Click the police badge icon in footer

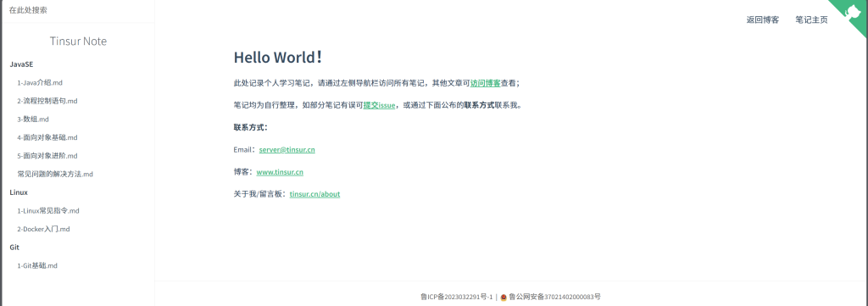click(504, 298)
